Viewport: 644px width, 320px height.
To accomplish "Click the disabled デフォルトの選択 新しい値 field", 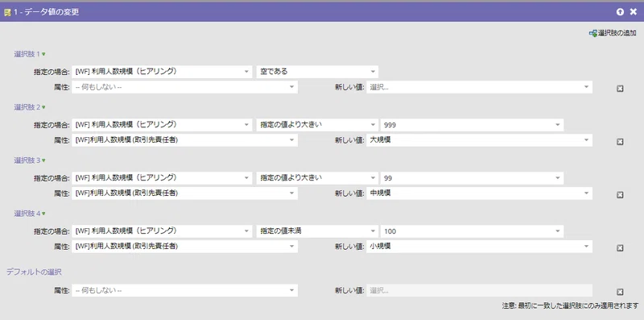I will coord(479,290).
